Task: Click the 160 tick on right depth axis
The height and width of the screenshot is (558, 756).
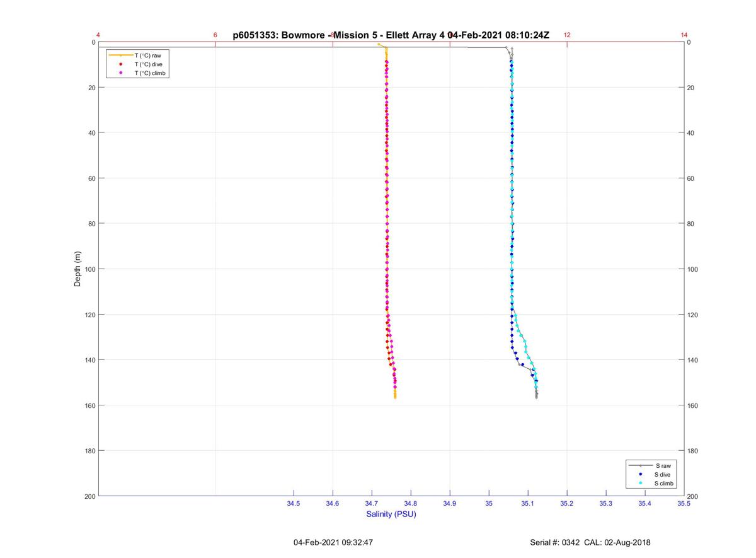Action: (x=693, y=405)
